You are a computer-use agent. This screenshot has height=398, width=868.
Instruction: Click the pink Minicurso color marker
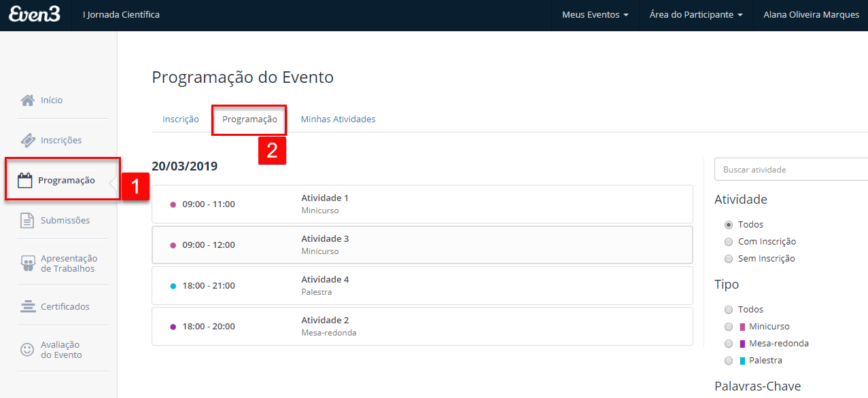(742, 327)
